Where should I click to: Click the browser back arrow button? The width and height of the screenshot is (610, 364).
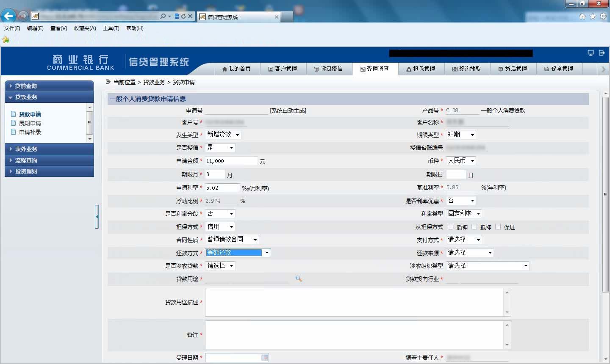click(8, 16)
